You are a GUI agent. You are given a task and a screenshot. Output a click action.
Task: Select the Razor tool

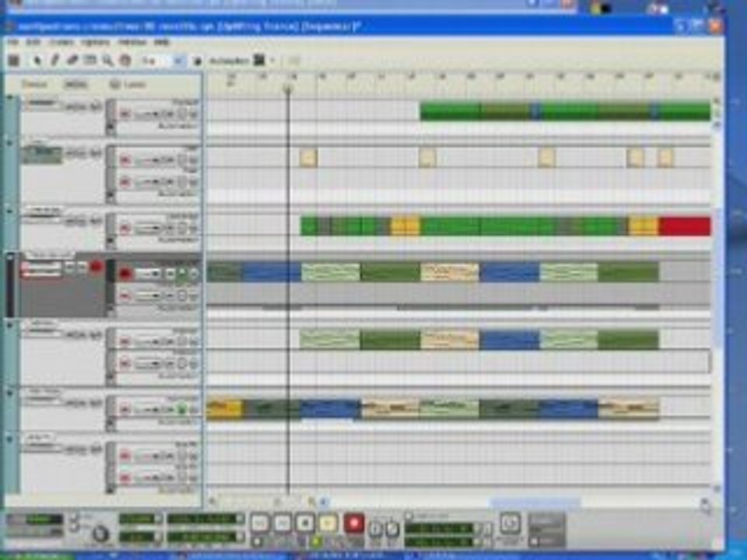pos(89,61)
